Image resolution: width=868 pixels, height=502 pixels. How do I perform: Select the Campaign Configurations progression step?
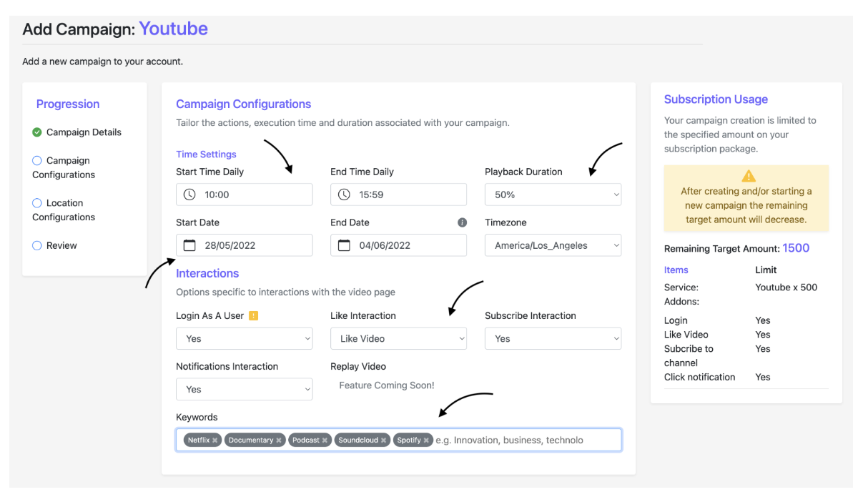click(64, 167)
